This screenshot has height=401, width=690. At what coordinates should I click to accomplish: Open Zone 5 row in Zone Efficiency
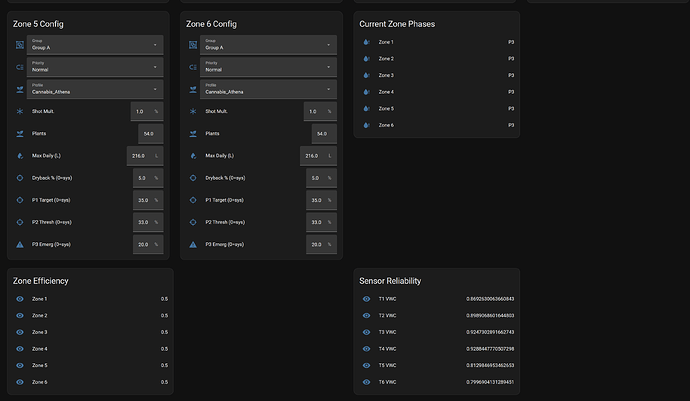coord(90,365)
